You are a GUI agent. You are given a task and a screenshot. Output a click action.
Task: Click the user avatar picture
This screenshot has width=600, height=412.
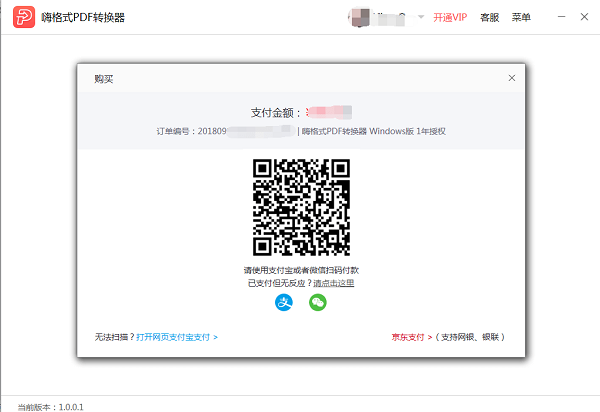tap(360, 18)
